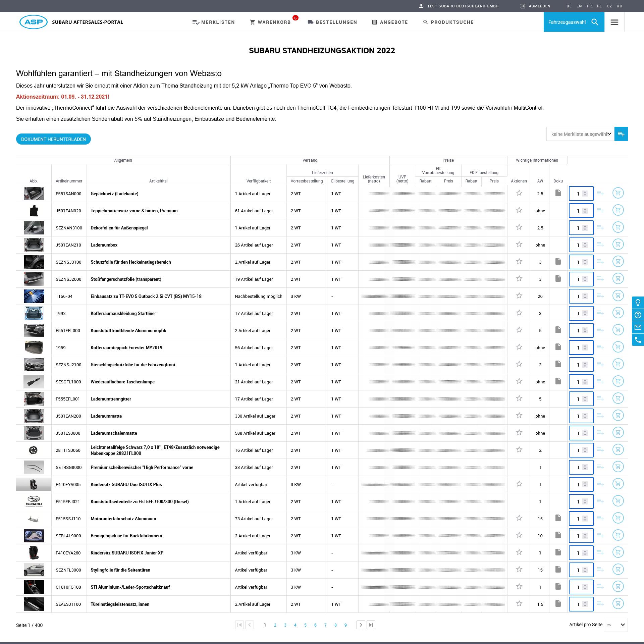The height and width of the screenshot is (644, 644).
Task: Open the hamburger main menu
Action: pyautogui.click(x=614, y=22)
